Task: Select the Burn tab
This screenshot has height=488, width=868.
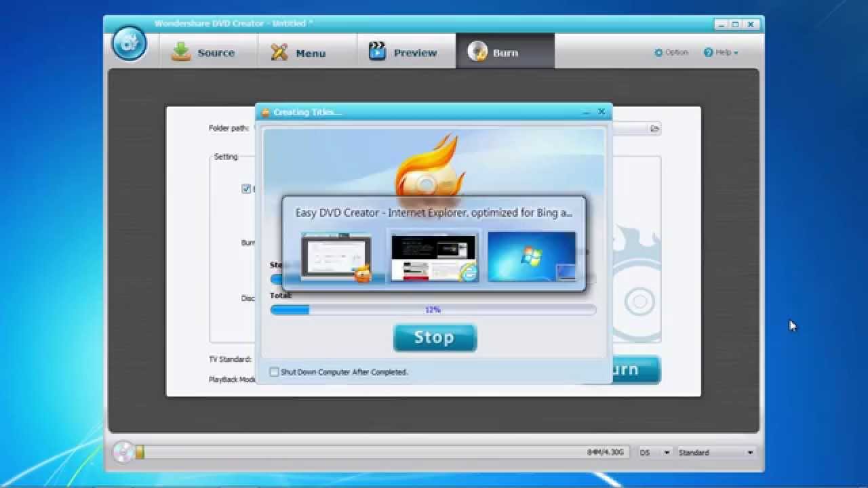Action: [505, 52]
